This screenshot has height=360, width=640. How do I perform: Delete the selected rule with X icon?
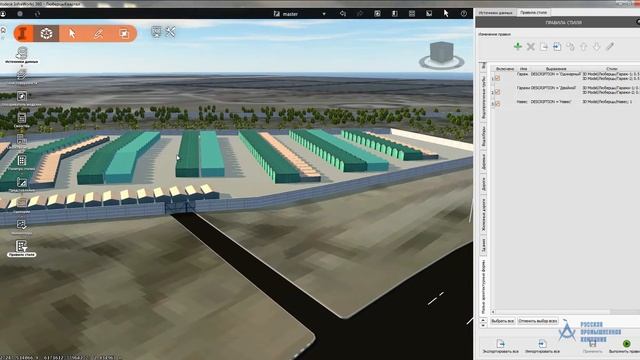coord(531,47)
